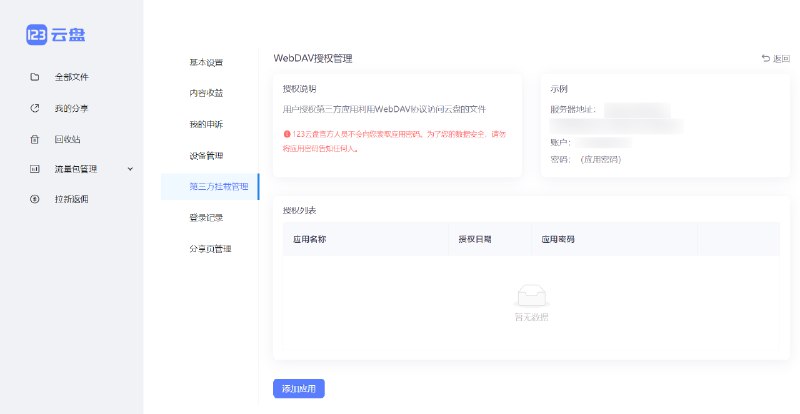Click the empty inbox icon in the table

tap(531, 295)
